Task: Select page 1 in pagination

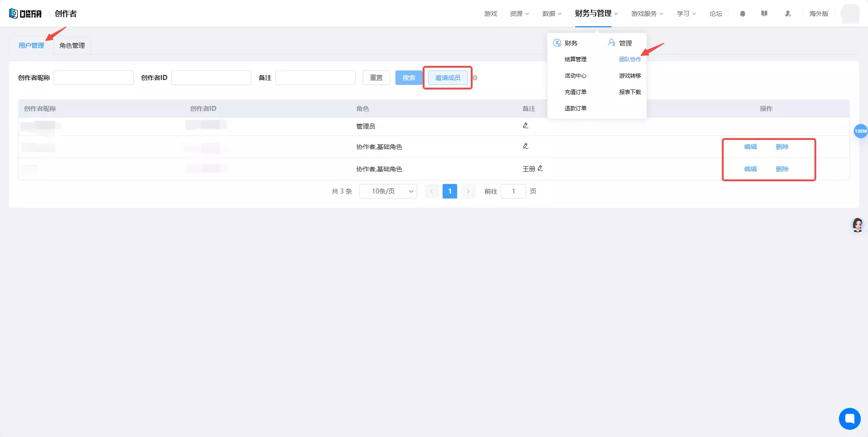Action: coord(450,191)
